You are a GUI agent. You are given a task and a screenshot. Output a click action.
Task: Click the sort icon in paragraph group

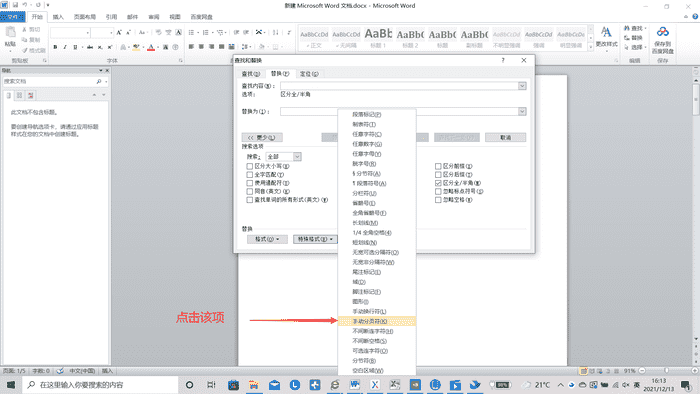click(276, 33)
